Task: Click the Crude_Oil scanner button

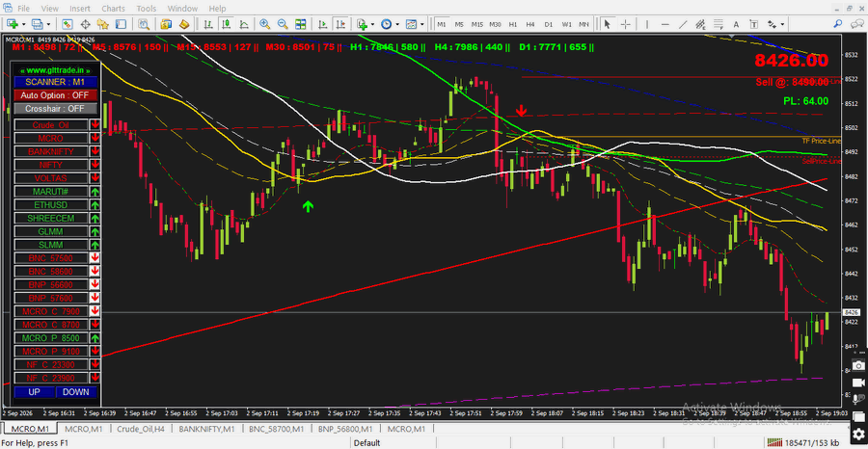Action: (51, 125)
